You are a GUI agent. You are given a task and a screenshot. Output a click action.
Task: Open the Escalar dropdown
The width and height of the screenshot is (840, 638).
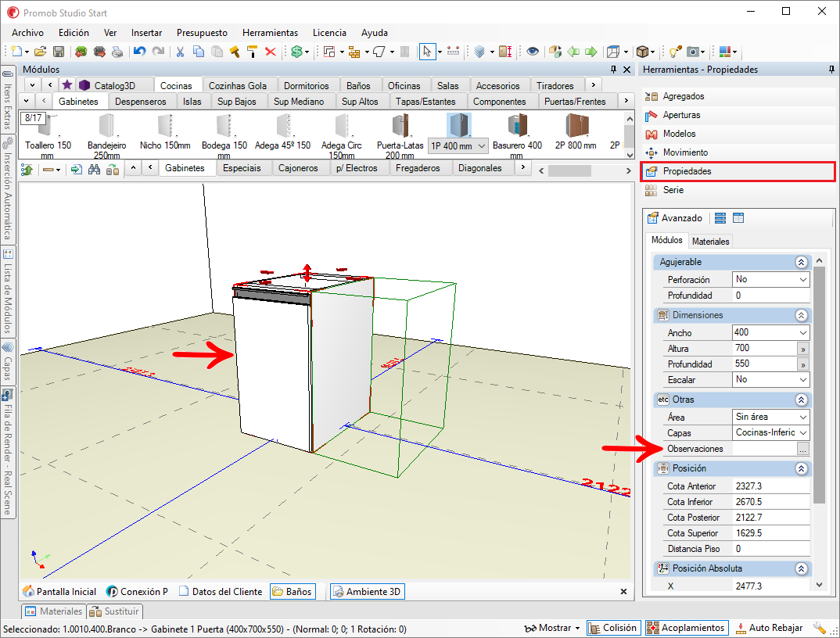803,380
